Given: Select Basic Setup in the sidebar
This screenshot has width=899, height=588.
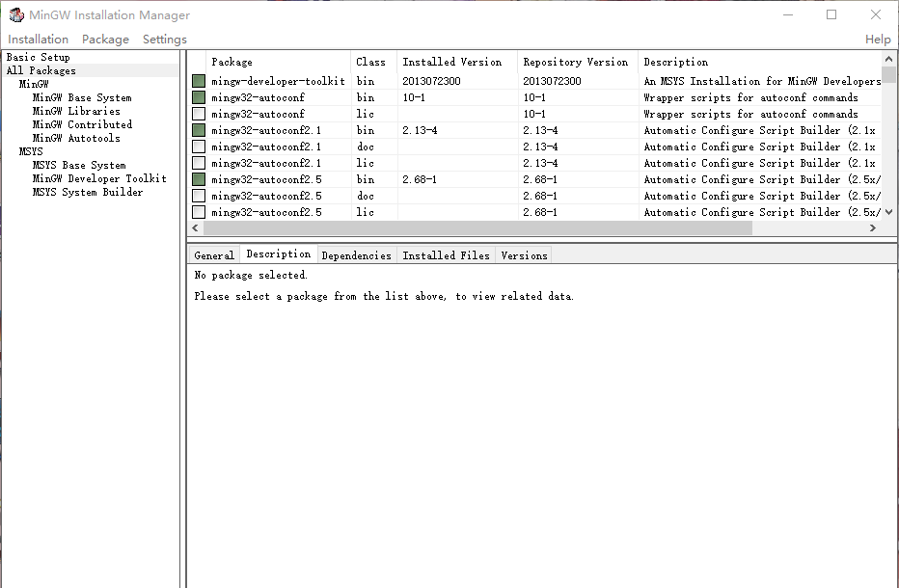Looking at the screenshot, I should point(39,57).
